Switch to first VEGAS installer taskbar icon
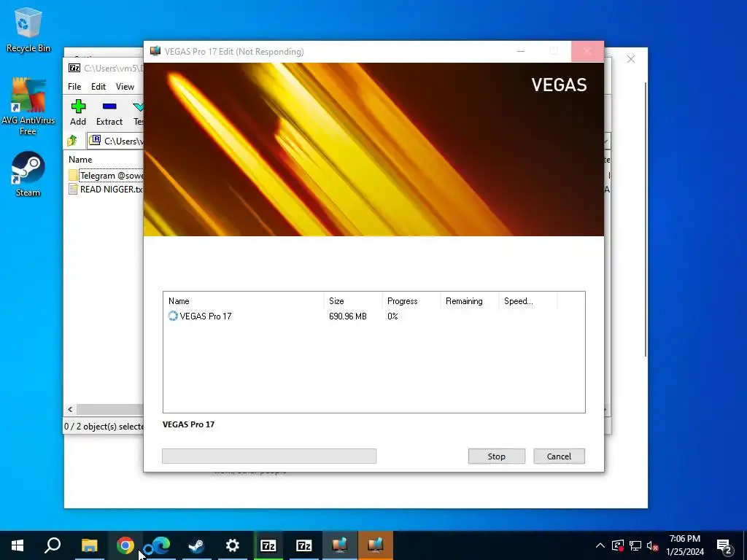This screenshot has height=560, width=747. pyautogui.click(x=340, y=545)
